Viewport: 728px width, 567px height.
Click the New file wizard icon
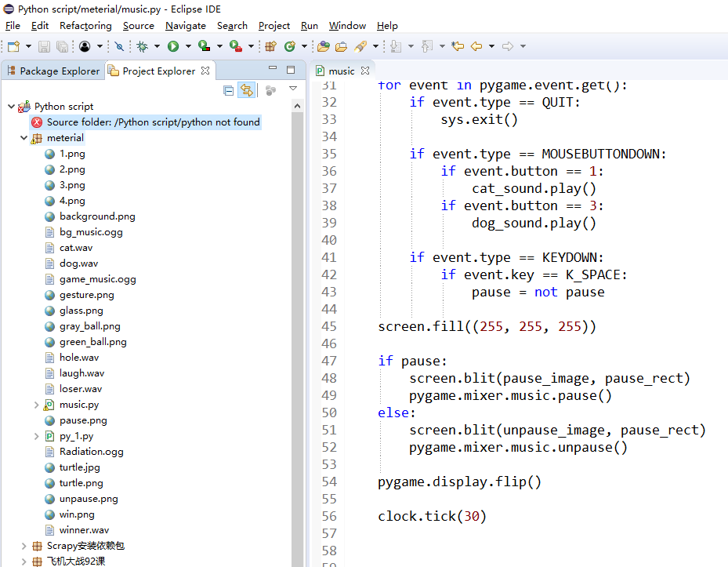point(13,47)
